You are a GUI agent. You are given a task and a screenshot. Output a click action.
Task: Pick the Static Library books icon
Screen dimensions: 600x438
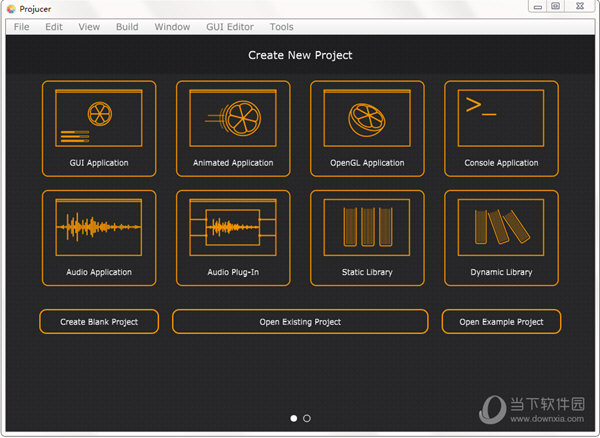pyautogui.click(x=367, y=227)
